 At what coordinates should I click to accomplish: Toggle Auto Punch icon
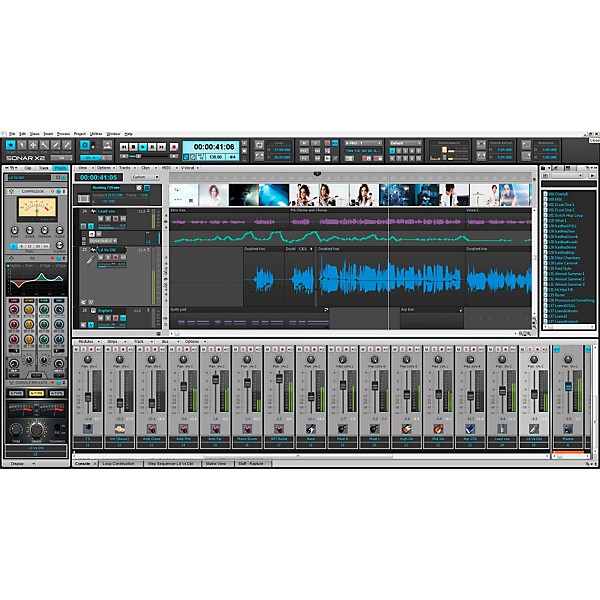coord(481,145)
